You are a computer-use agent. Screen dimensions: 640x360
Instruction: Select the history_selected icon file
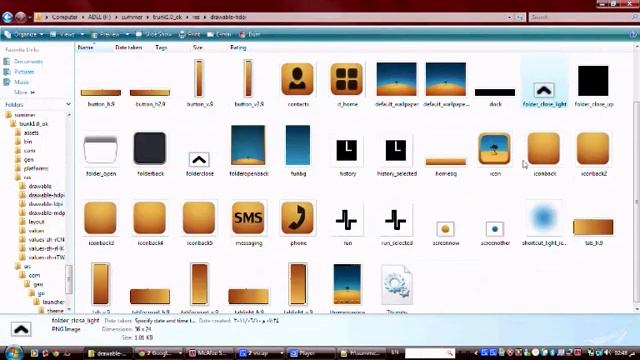point(396,157)
